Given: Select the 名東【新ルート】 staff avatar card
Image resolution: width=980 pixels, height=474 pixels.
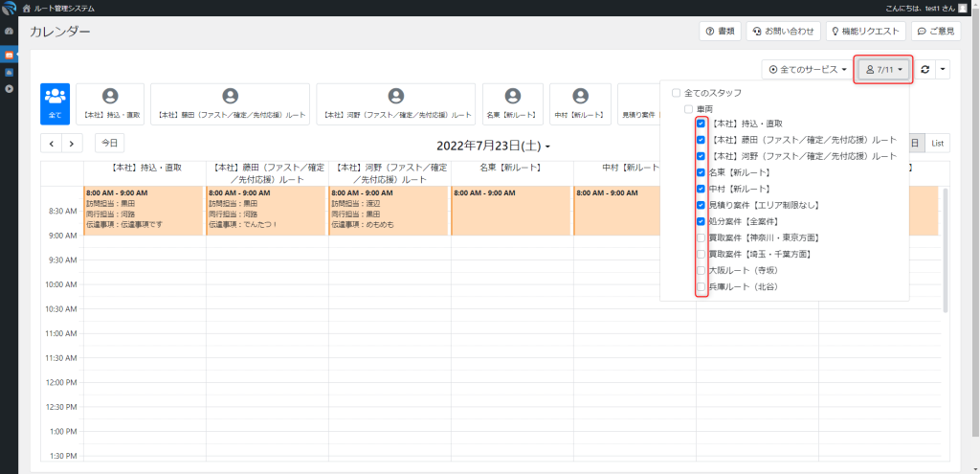Looking at the screenshot, I should [x=513, y=103].
